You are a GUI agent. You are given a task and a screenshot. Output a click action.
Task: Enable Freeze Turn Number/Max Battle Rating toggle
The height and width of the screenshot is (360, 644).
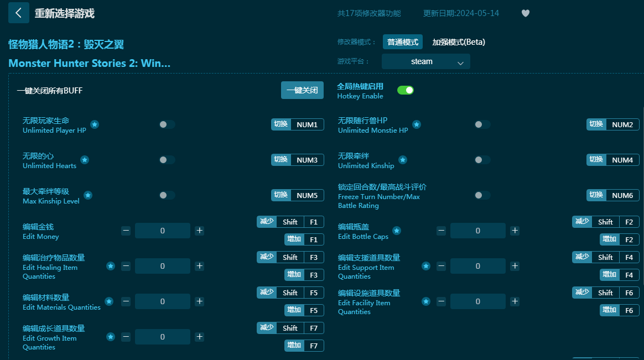tap(482, 195)
